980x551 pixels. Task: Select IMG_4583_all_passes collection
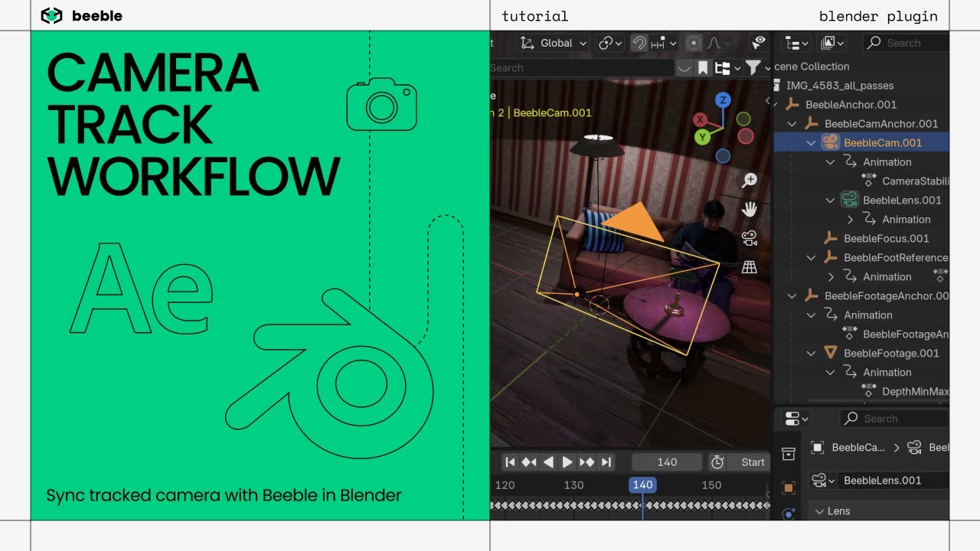[x=839, y=86]
